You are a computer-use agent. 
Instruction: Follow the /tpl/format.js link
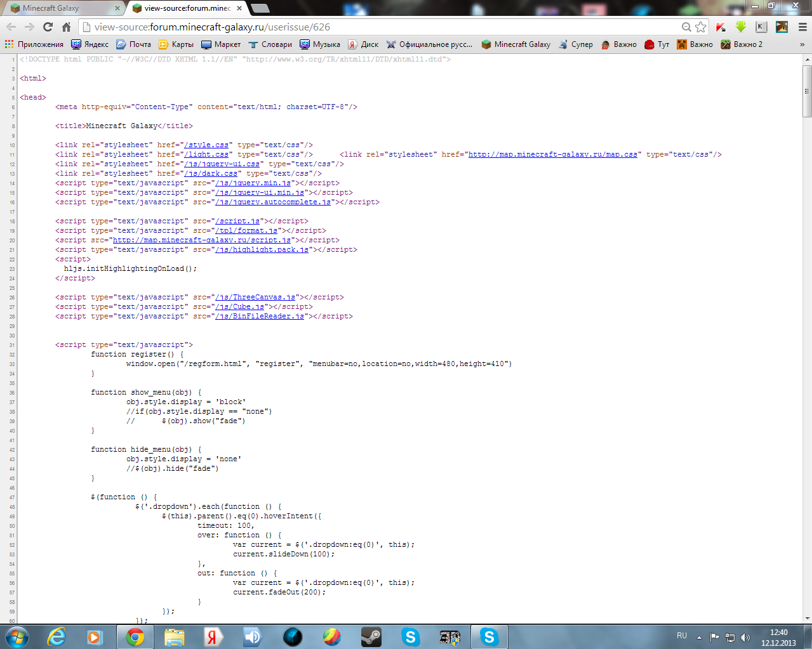coord(246,231)
